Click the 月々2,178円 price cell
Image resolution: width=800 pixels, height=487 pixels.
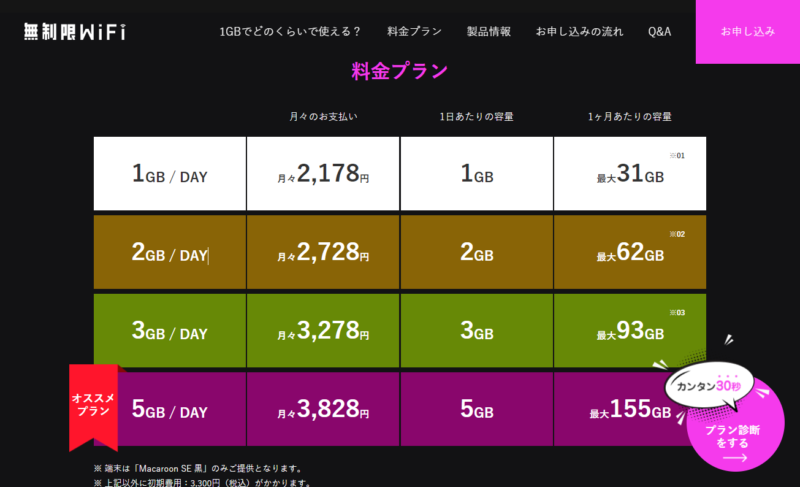323,173
